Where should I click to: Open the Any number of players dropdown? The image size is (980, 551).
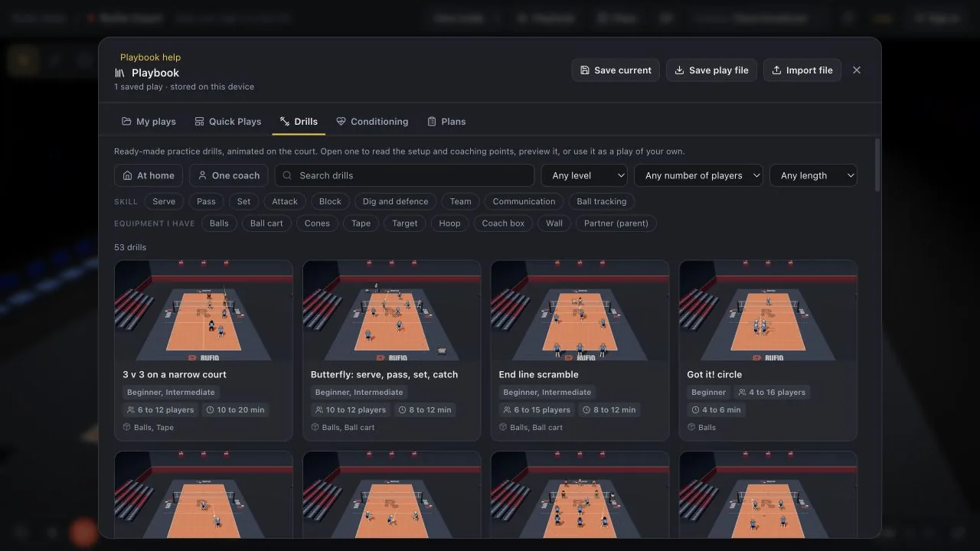[x=698, y=175]
